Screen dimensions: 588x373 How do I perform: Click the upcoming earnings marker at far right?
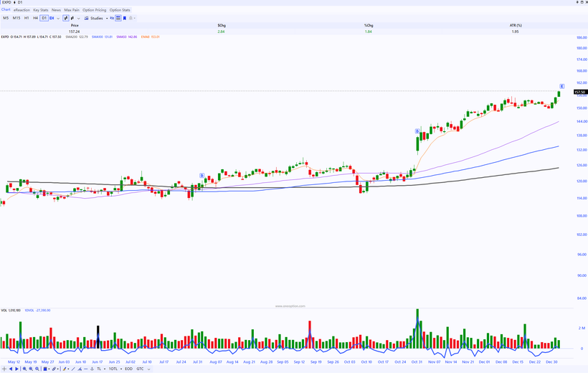tap(562, 86)
